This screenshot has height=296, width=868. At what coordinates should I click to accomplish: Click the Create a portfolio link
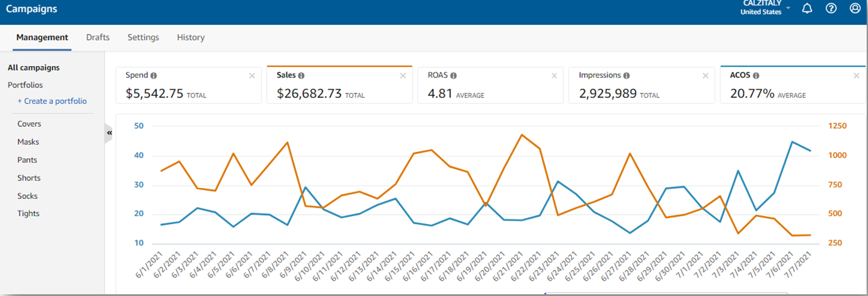point(52,101)
